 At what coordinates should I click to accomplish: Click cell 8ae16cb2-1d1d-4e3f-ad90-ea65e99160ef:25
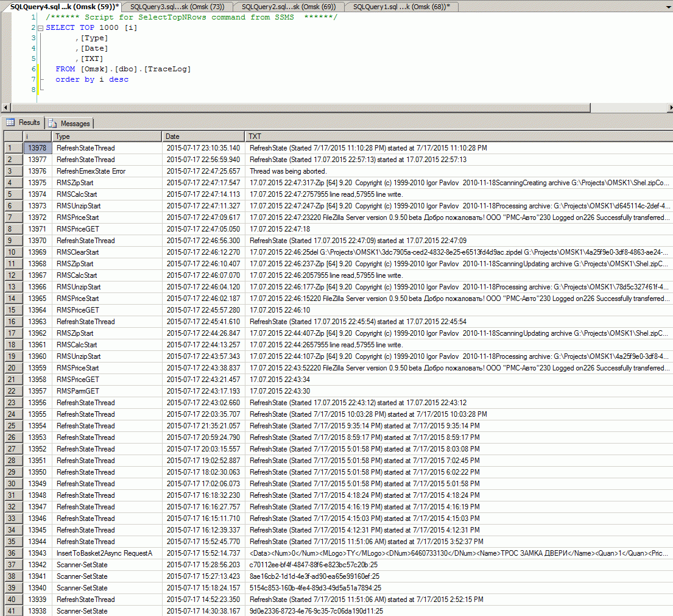coord(459,577)
